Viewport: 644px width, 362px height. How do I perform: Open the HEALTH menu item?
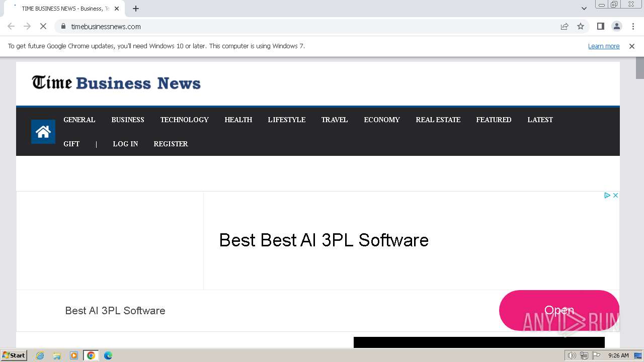coord(238,120)
